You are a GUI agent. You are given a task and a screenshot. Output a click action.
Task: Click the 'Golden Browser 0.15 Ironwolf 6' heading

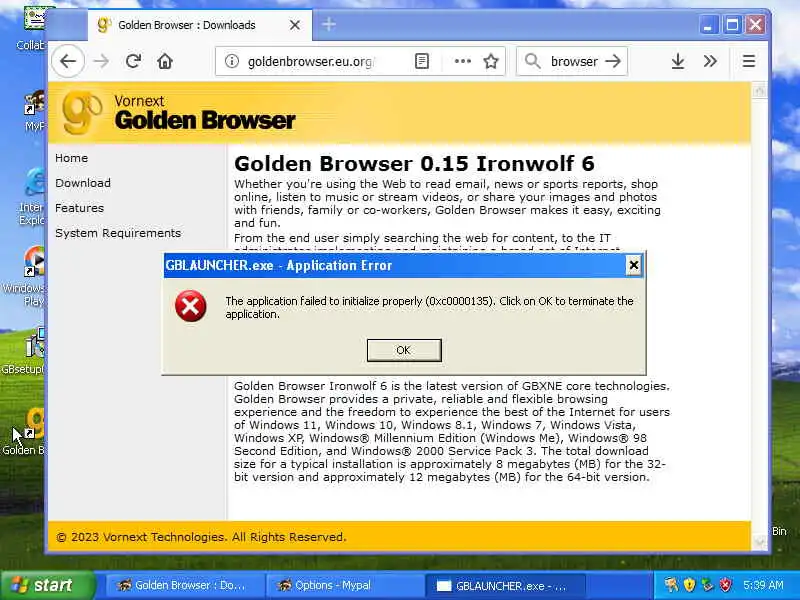coord(414,164)
